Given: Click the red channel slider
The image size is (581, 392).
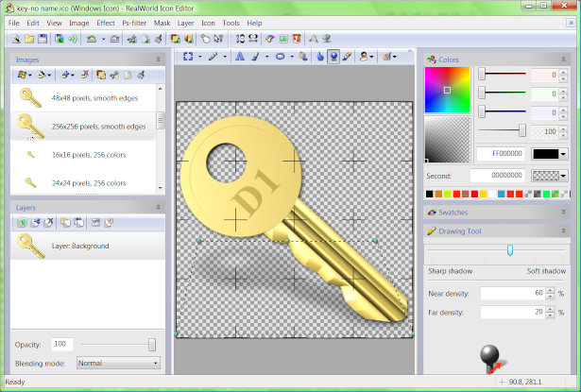Looking at the screenshot, I should click(502, 74).
